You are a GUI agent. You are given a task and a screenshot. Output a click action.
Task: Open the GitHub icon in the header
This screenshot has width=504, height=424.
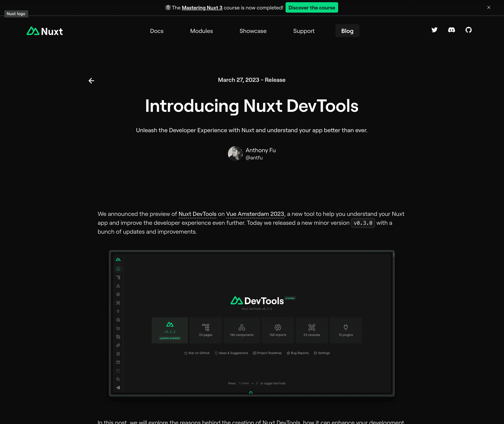[x=468, y=30]
